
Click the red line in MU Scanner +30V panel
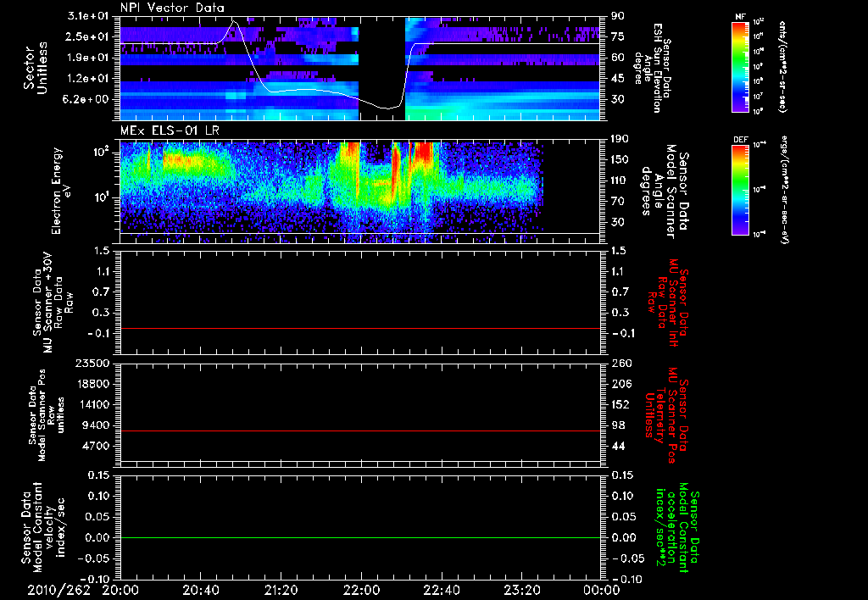point(360,329)
